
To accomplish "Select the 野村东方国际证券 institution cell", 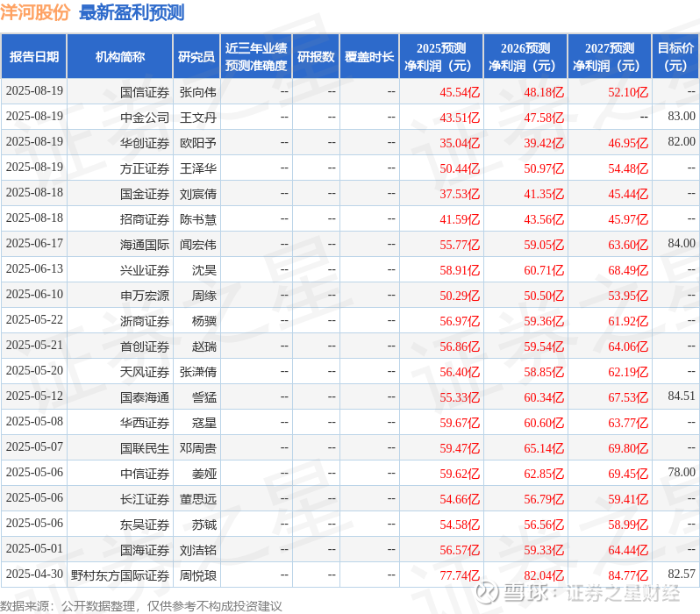I will 119,576.
